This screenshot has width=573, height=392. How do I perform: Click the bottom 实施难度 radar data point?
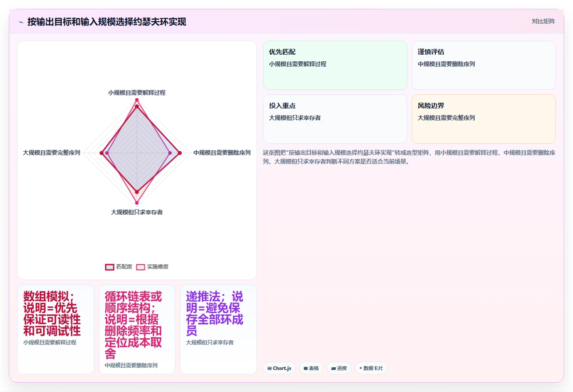click(137, 203)
